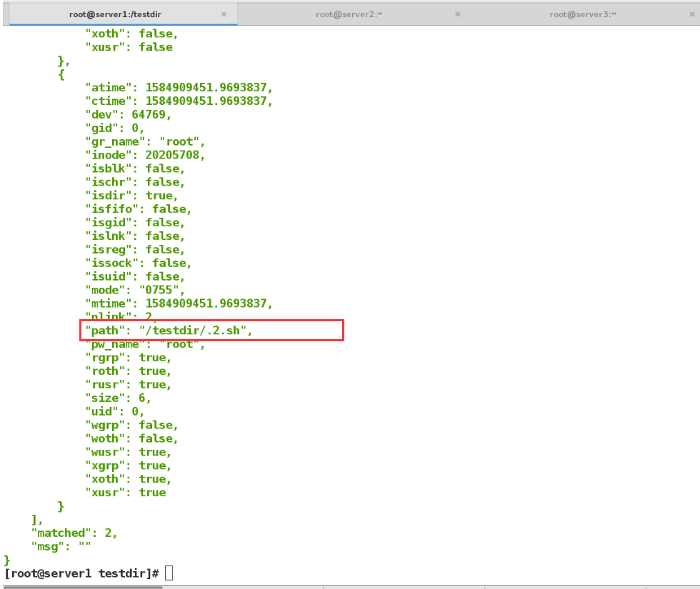Click the "dev": 64769 line
The image size is (700, 589).
click(x=128, y=115)
